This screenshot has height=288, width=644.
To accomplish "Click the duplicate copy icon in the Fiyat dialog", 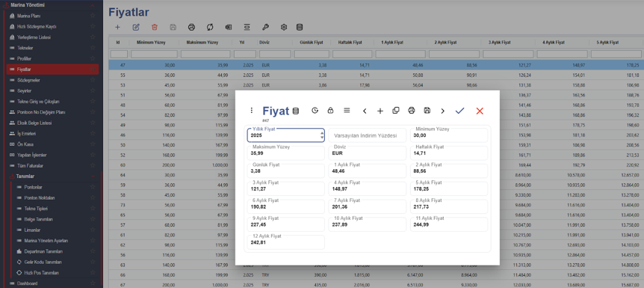I will pyautogui.click(x=396, y=110).
